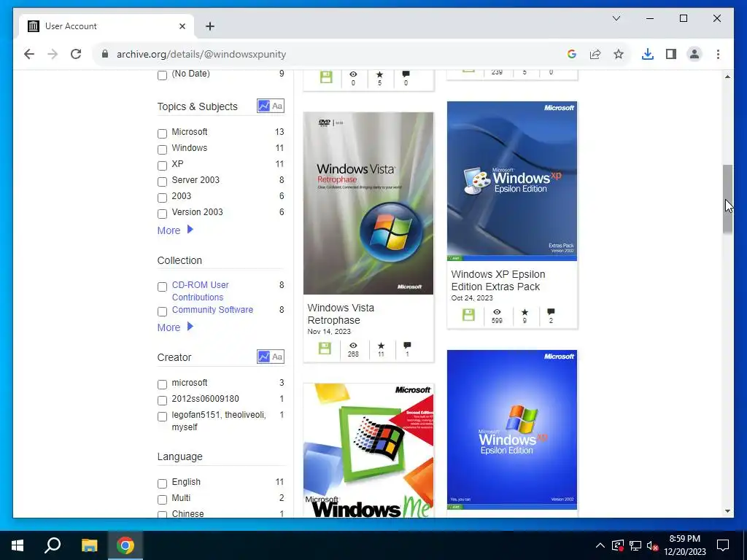This screenshot has height=560, width=747.
Task: Open the Windows Vista Retrophase cover image
Action: tap(368, 203)
